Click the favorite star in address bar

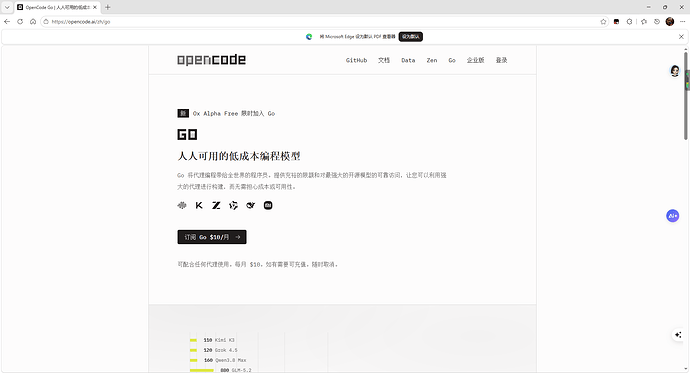tap(603, 22)
